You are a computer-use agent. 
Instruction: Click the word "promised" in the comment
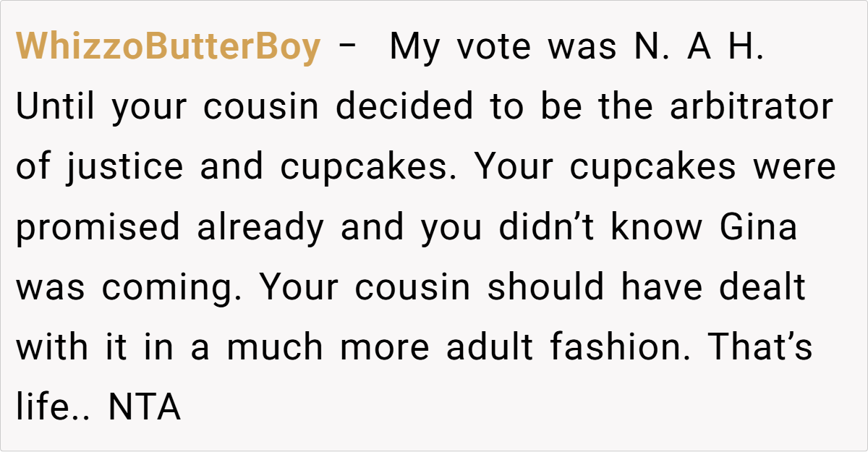click(98, 228)
